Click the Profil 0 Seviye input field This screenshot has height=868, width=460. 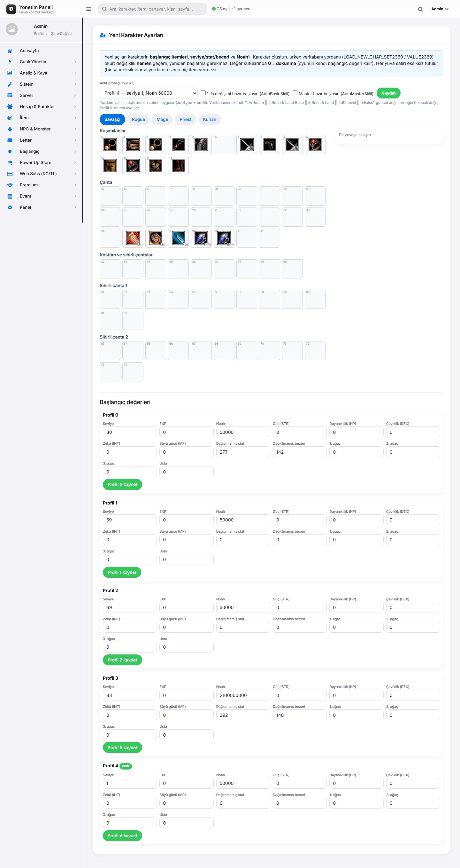click(x=130, y=432)
